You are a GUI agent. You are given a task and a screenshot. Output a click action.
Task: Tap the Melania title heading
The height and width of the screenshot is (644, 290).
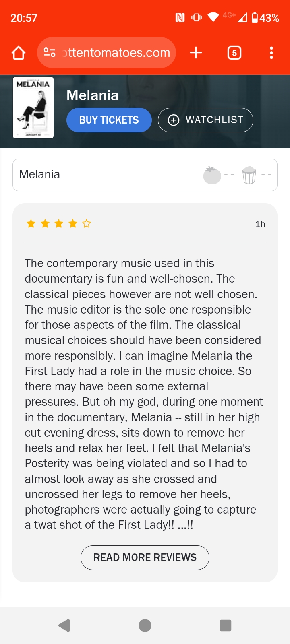(93, 95)
